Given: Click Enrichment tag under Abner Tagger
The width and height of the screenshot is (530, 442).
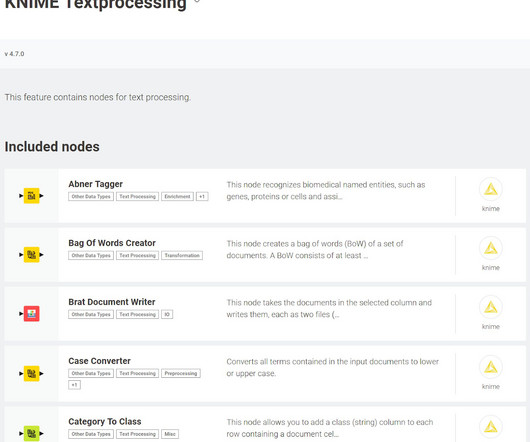Looking at the screenshot, I should click(177, 196).
